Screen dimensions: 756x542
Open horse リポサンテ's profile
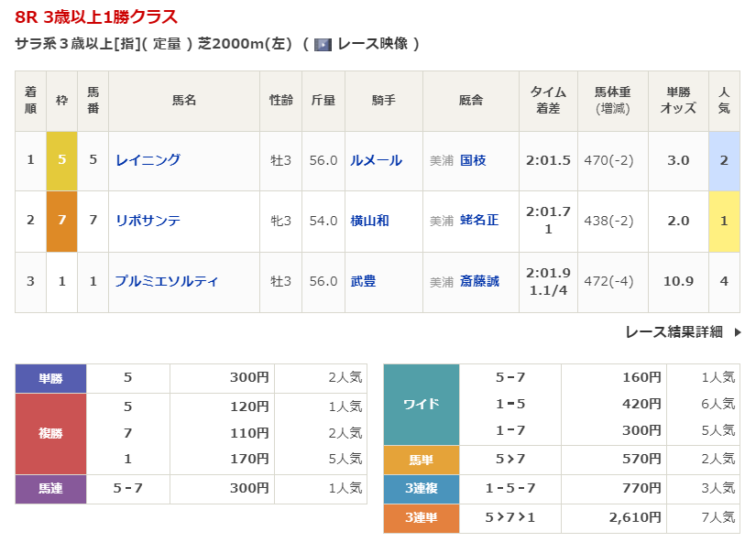point(148,221)
